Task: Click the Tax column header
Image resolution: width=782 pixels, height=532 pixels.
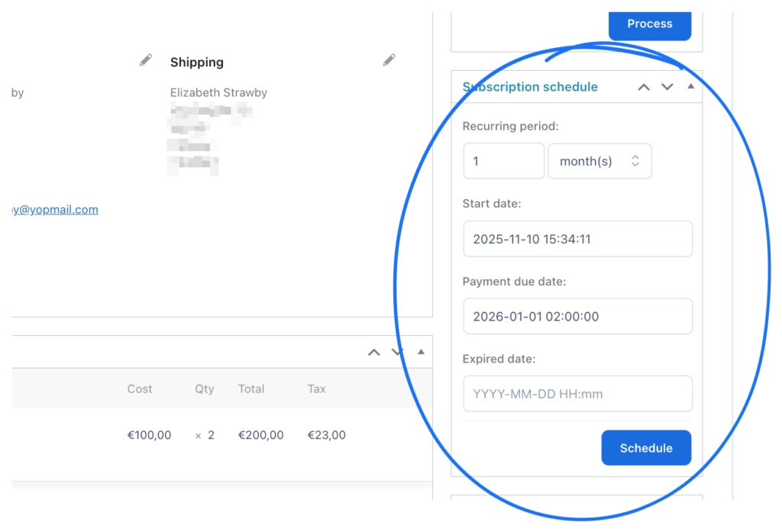Action: (x=316, y=389)
